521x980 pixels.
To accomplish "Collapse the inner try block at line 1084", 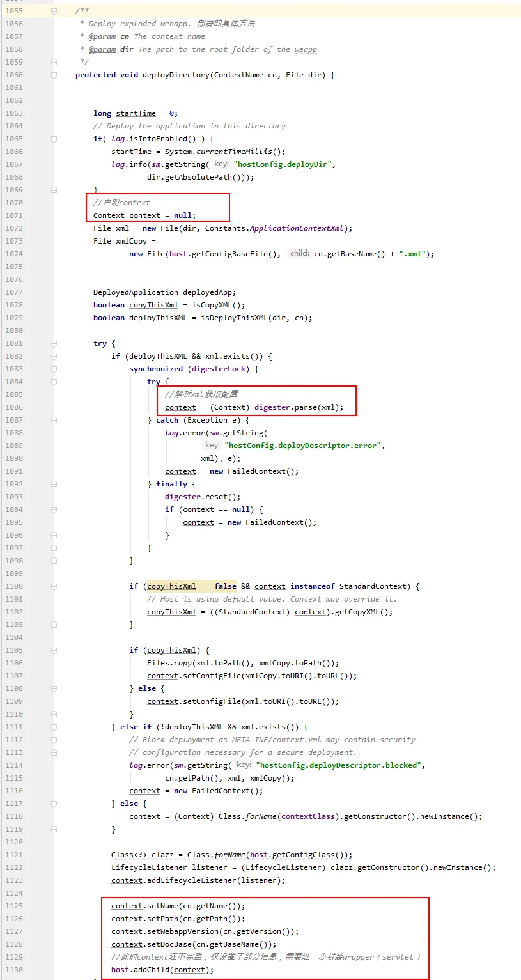I will (x=54, y=382).
